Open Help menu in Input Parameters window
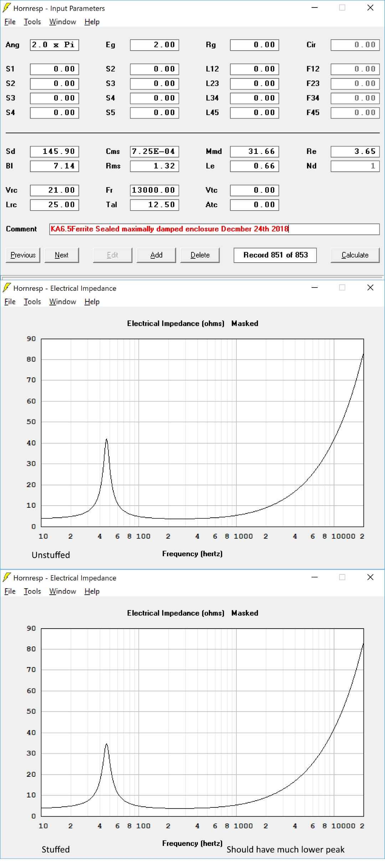 pos(92,22)
